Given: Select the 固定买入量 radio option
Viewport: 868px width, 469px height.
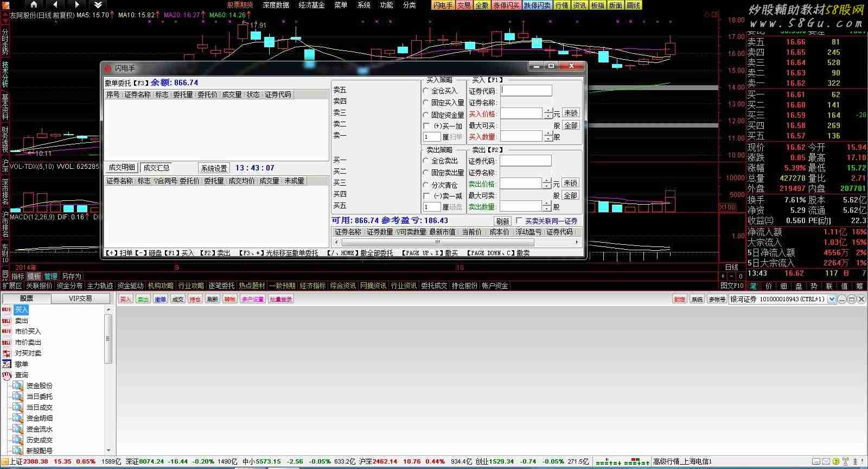Looking at the screenshot, I should (x=426, y=102).
